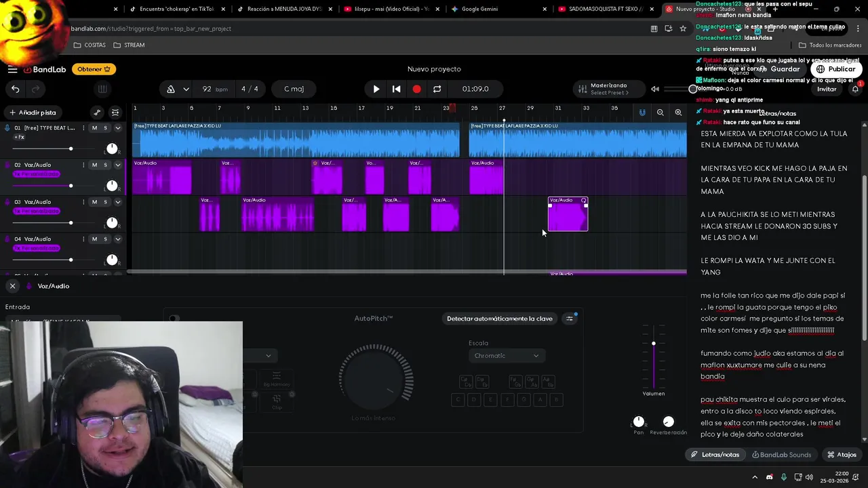This screenshot has width=868, height=488.
Task: Undo the last action
Action: [x=15, y=89]
